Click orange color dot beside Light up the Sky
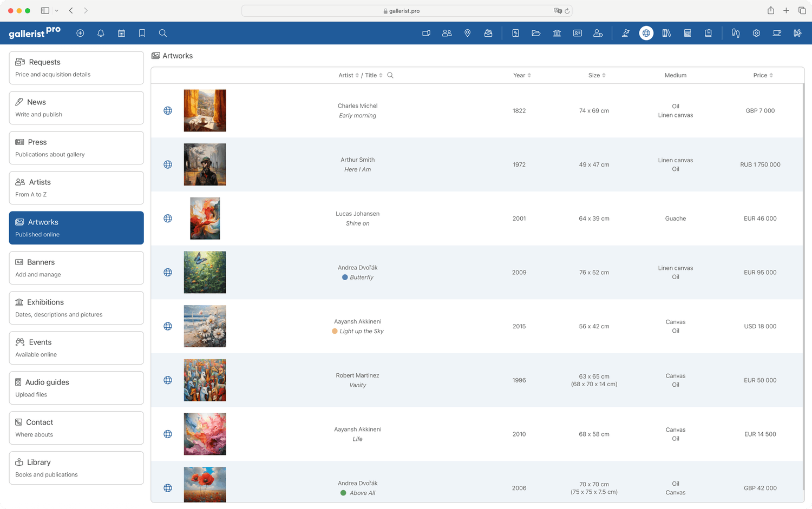Viewport: 812px width, 509px height. tap(335, 331)
